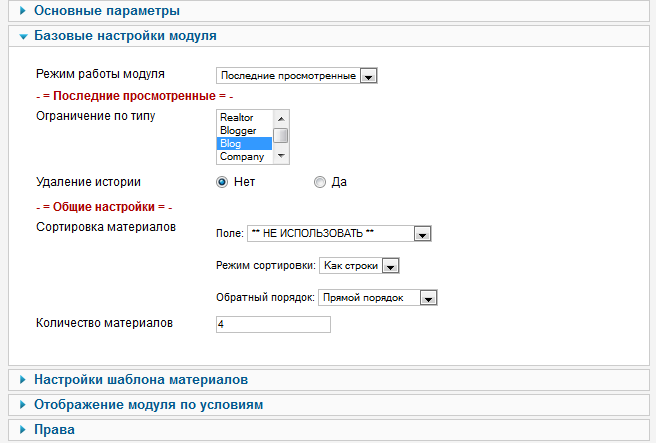Click arrow icon beside Настройки шаблона материалов
Screen dimensions: 656x443
pos(23,379)
